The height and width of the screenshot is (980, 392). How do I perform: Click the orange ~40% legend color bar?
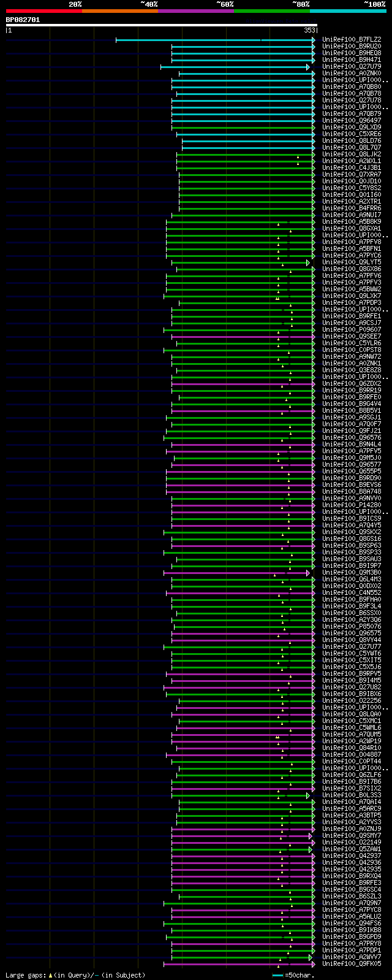click(119, 11)
